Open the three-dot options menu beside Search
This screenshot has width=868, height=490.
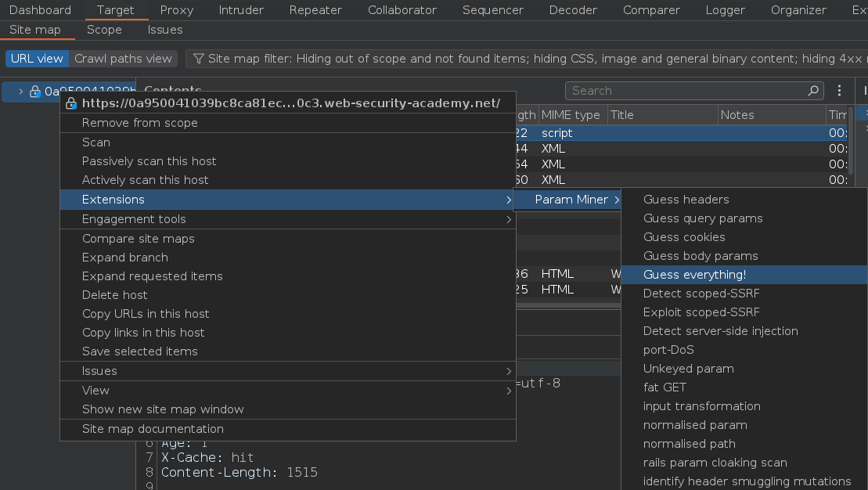click(839, 91)
